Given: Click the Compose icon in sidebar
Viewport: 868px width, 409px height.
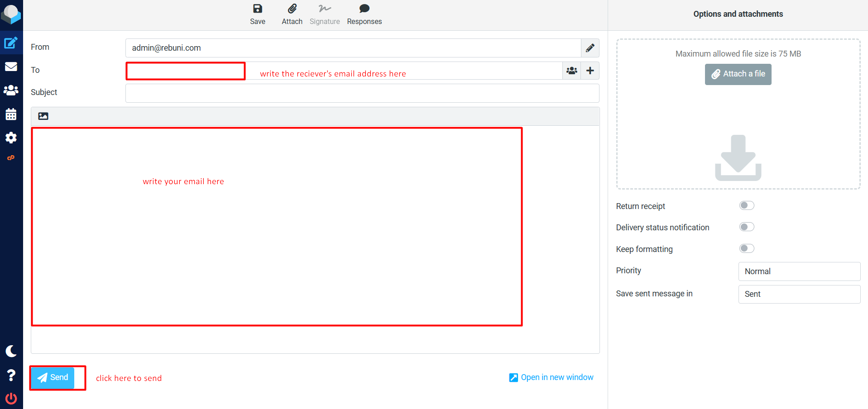Looking at the screenshot, I should tap(11, 43).
